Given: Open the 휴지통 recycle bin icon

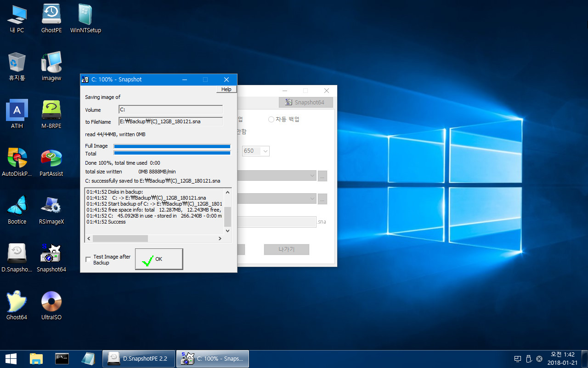Looking at the screenshot, I should pyautogui.click(x=17, y=66).
